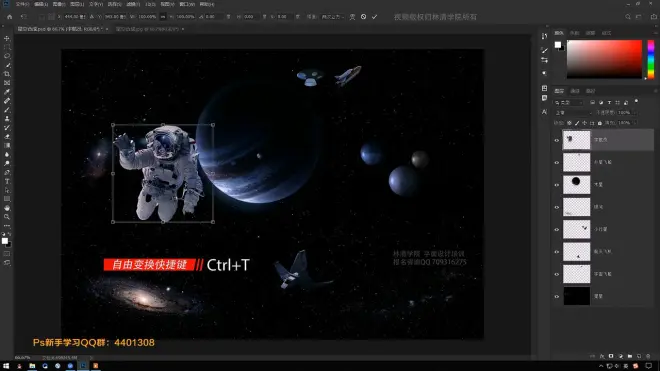The width and height of the screenshot is (660, 371).
Task: Hide the layer with black circle thumbnail
Action: tap(556, 185)
